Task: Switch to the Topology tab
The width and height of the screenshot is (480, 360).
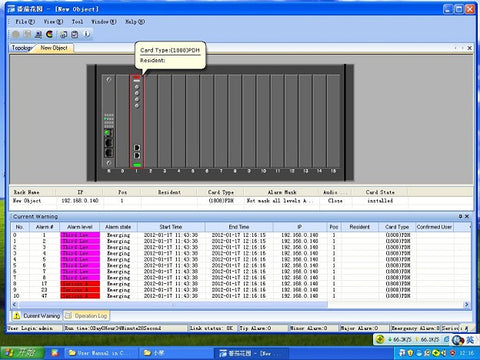Action: [22, 48]
